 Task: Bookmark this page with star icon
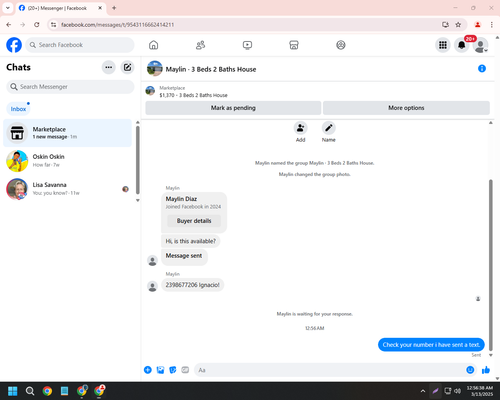point(458,25)
